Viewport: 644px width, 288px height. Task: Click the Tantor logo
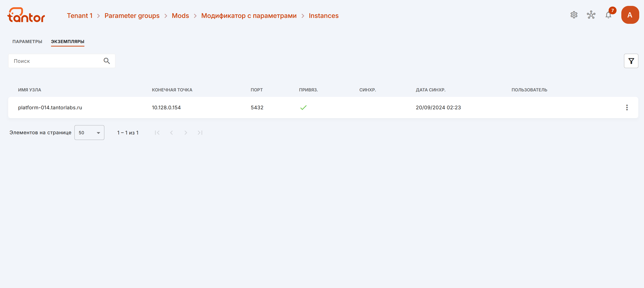[x=26, y=15]
